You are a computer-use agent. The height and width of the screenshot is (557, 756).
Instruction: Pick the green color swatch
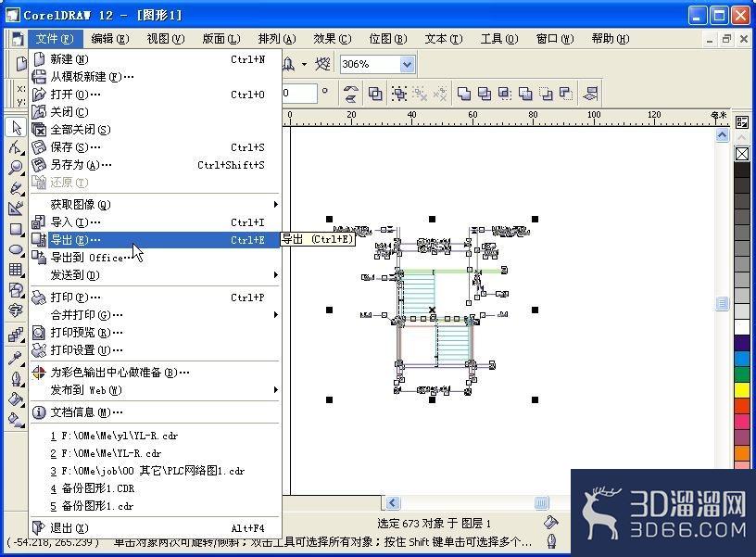click(742, 374)
